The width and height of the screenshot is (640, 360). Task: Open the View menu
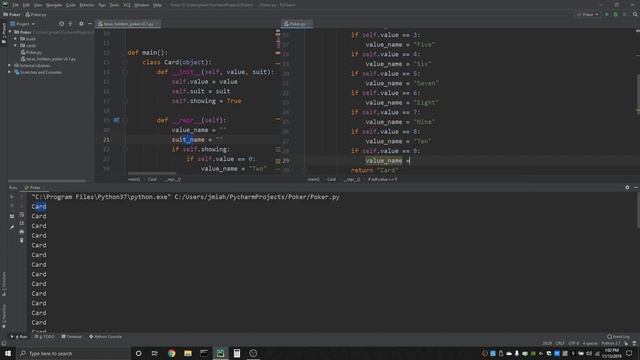click(x=38, y=5)
